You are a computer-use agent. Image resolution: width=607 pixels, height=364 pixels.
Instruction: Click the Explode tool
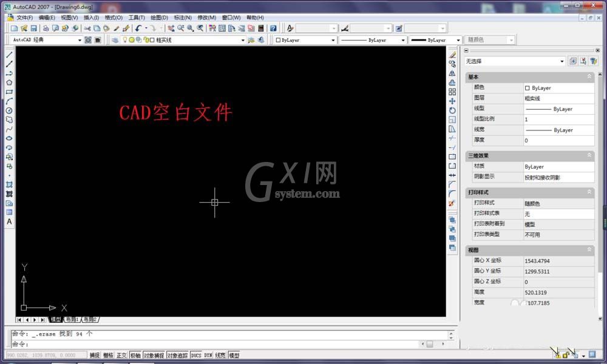click(452, 203)
